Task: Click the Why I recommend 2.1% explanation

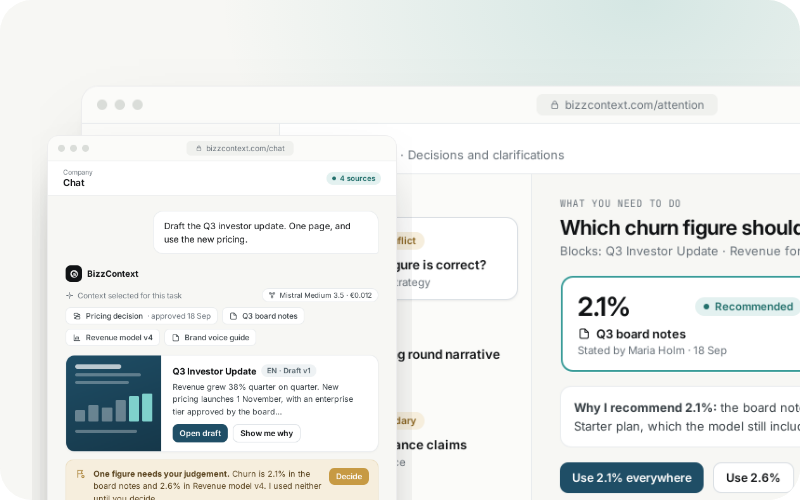Action: tap(681, 417)
